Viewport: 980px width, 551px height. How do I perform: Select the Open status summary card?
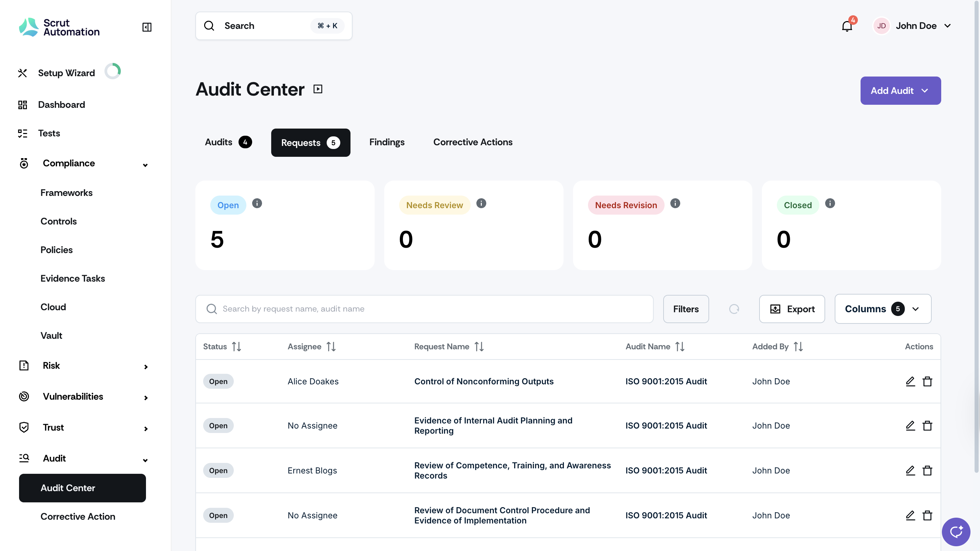tap(284, 225)
